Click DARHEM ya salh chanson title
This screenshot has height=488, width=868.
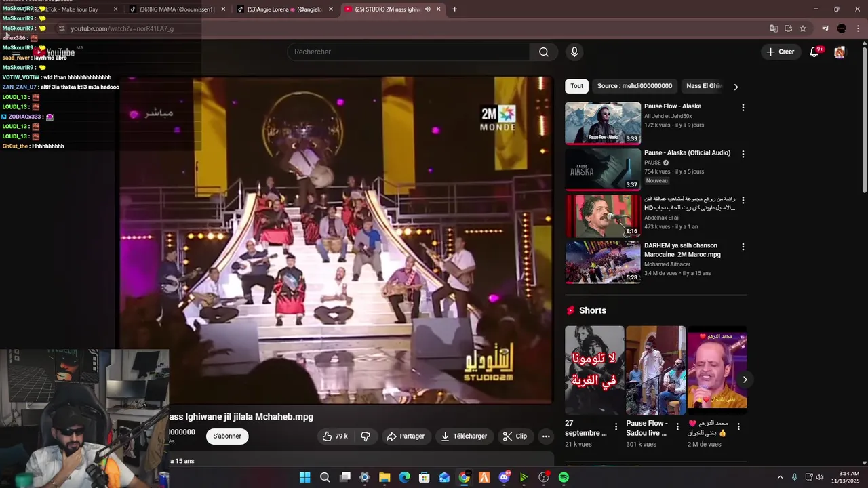tap(682, 250)
